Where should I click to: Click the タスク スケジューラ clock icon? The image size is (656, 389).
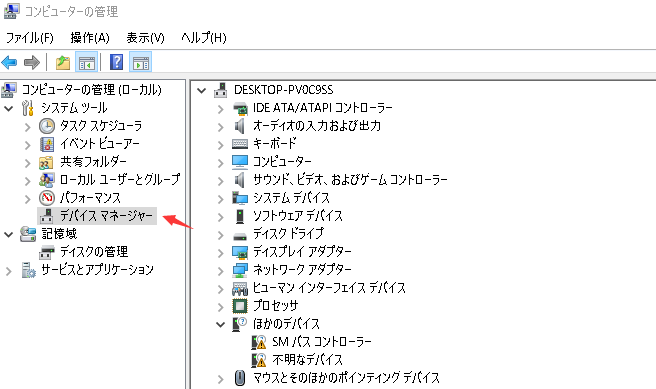click(x=47, y=126)
